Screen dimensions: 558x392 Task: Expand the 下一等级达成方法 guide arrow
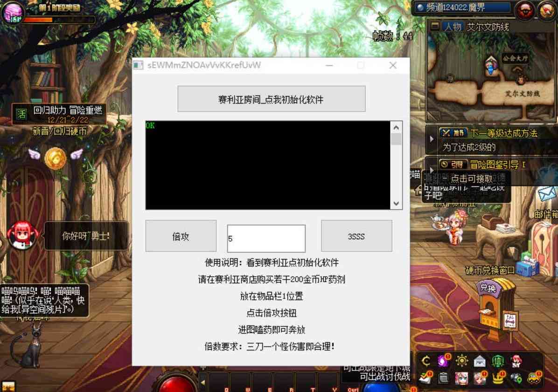coord(432,139)
